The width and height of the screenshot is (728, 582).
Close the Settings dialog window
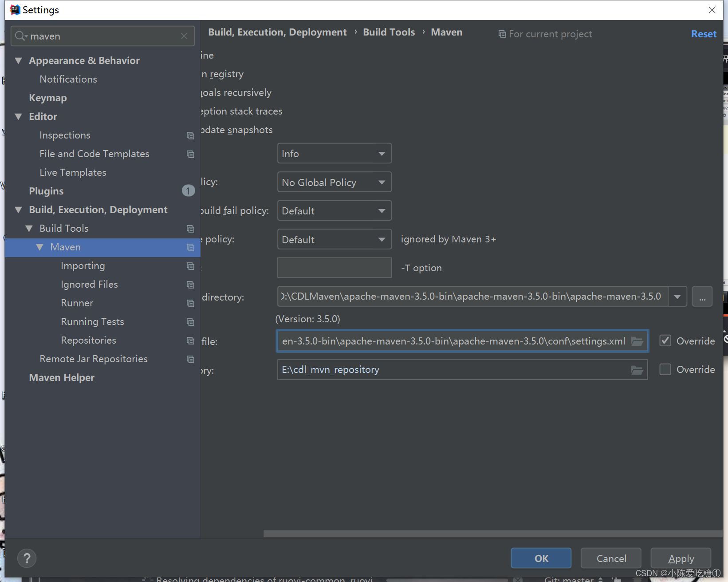[712, 10]
